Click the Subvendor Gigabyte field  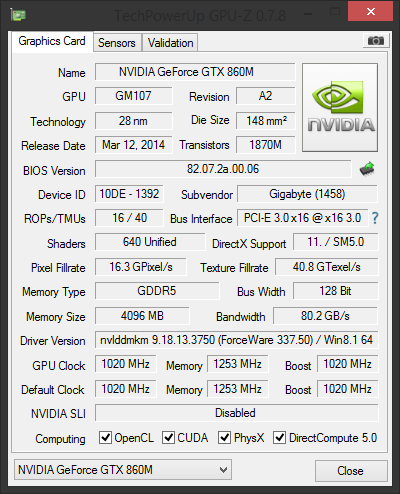tap(307, 194)
